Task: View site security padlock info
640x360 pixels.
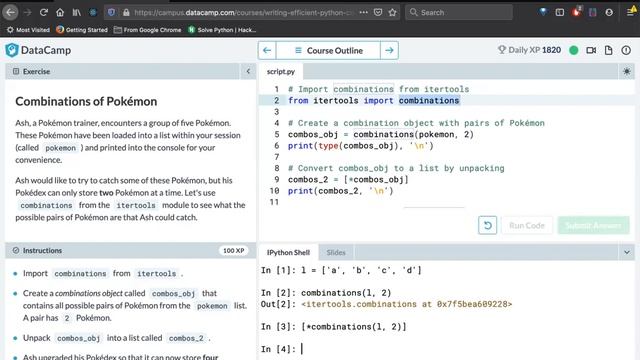Action: point(126,12)
